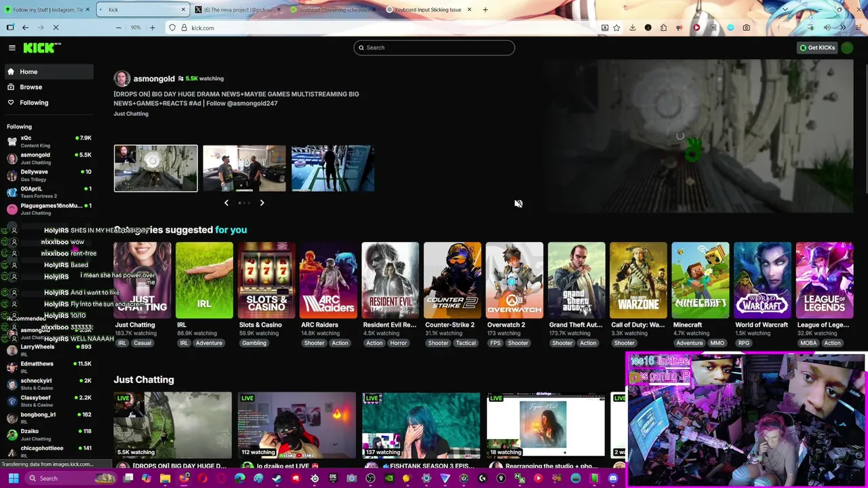Click the KICK logo

(42, 47)
